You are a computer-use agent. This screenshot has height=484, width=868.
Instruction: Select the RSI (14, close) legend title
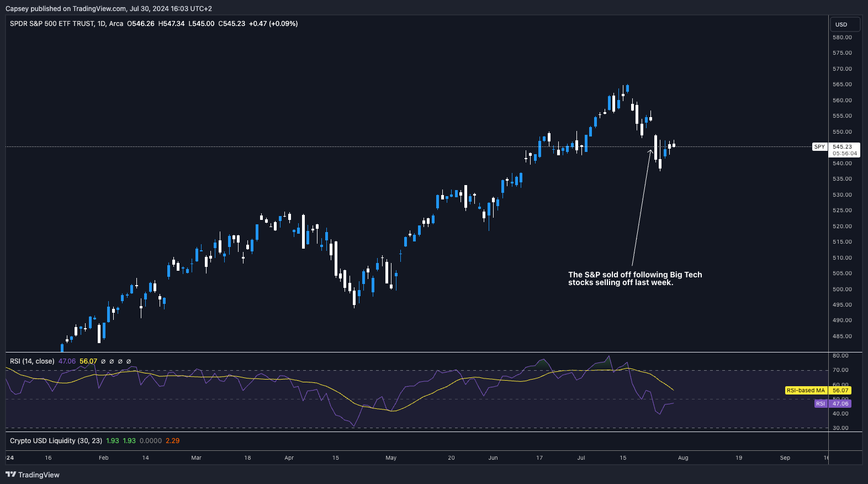tap(32, 361)
